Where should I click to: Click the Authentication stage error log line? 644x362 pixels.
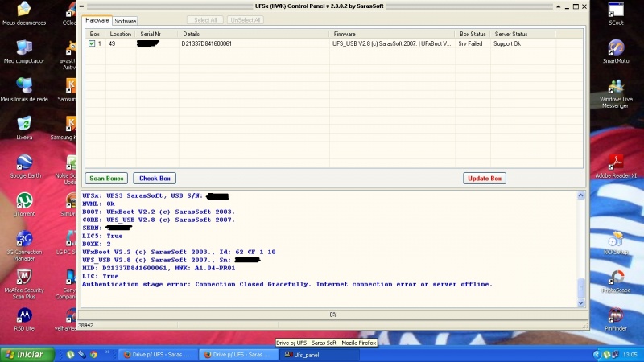pos(287,284)
